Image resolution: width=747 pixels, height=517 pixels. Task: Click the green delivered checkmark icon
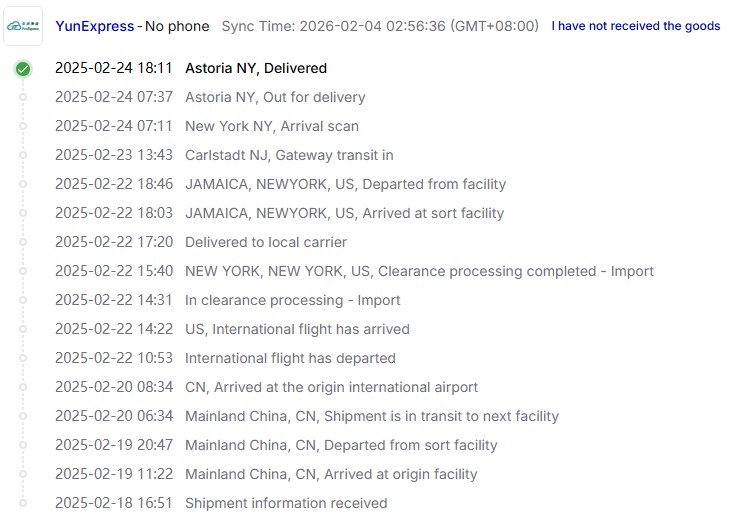(x=23, y=69)
